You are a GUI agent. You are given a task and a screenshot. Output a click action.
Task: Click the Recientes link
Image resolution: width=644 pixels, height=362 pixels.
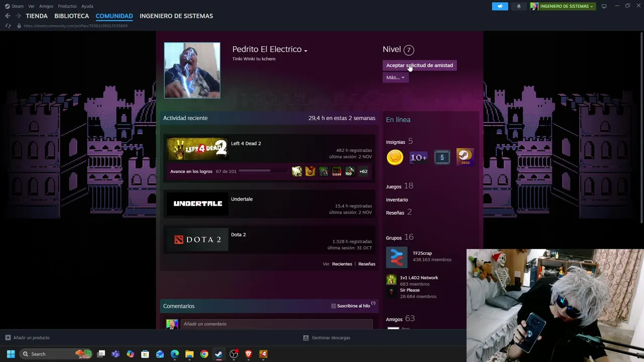click(x=342, y=264)
